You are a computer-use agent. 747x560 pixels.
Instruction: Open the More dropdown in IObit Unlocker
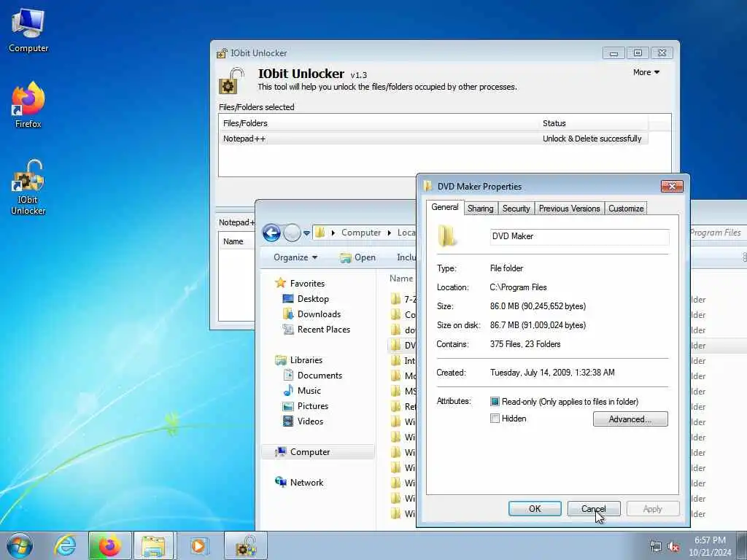click(x=646, y=72)
